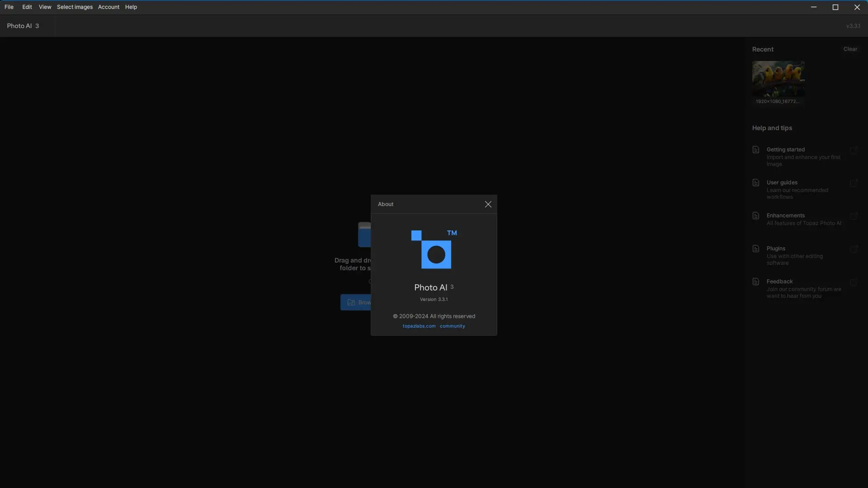Click the Getting started document icon
Screen dimensions: 868x488
[x=756, y=150]
